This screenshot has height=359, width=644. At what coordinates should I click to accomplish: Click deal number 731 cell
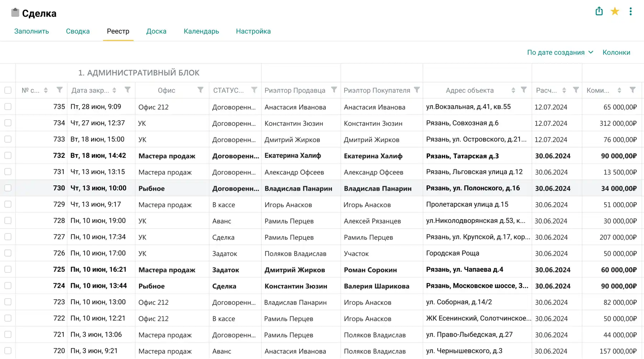59,172
